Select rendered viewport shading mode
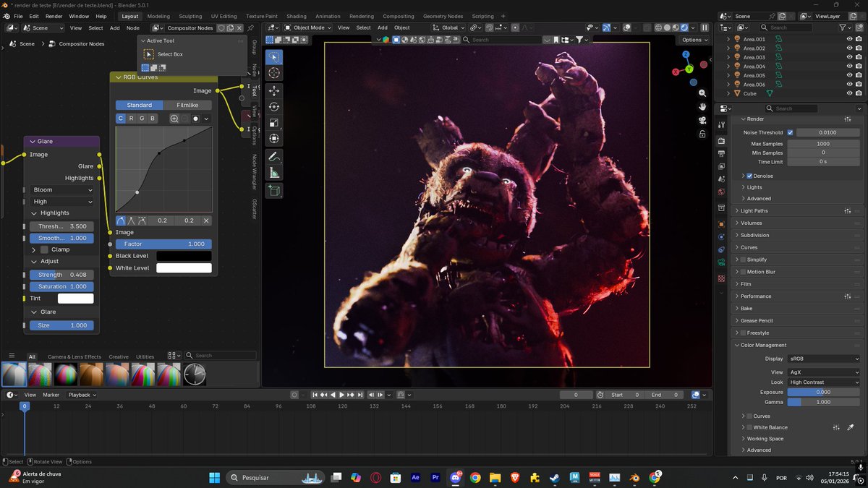The height and width of the screenshot is (488, 868). [684, 27]
